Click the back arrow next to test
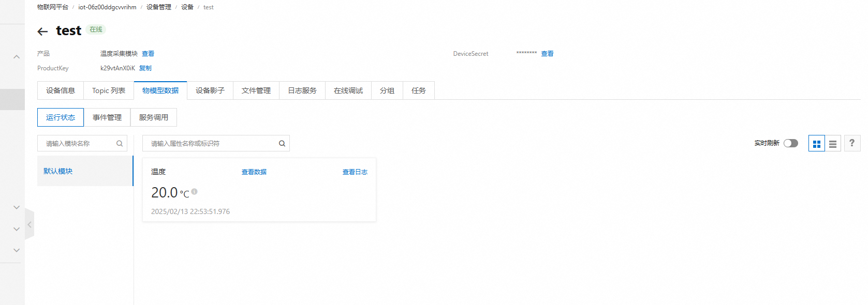The width and height of the screenshot is (868, 305). click(42, 32)
